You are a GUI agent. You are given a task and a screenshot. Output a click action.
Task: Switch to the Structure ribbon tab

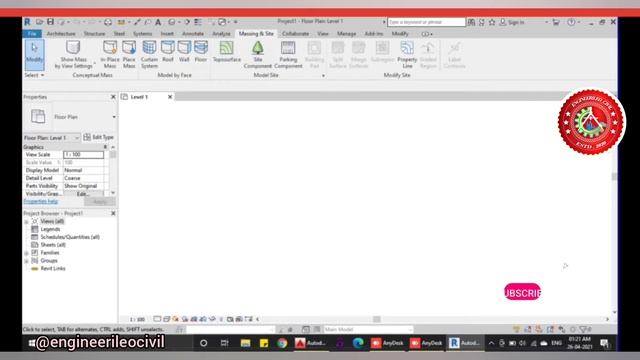point(94,33)
